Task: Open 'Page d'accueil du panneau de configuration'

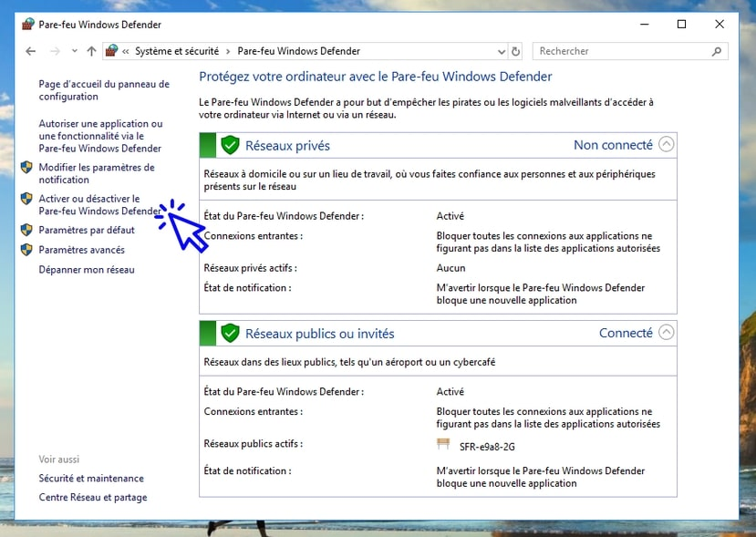Action: coord(104,90)
